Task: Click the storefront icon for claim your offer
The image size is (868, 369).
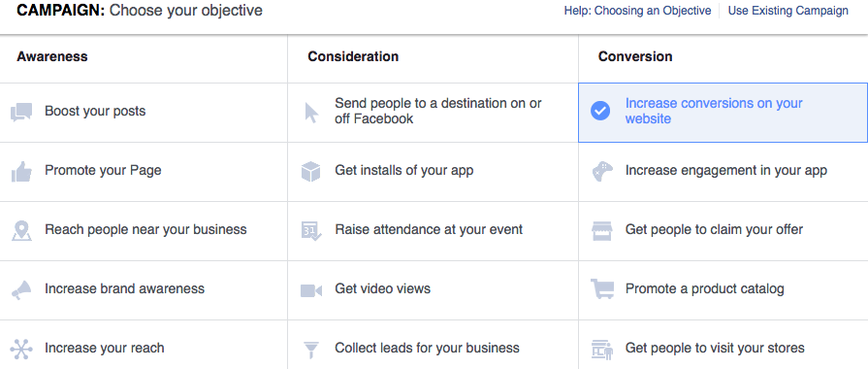Action: click(x=601, y=230)
